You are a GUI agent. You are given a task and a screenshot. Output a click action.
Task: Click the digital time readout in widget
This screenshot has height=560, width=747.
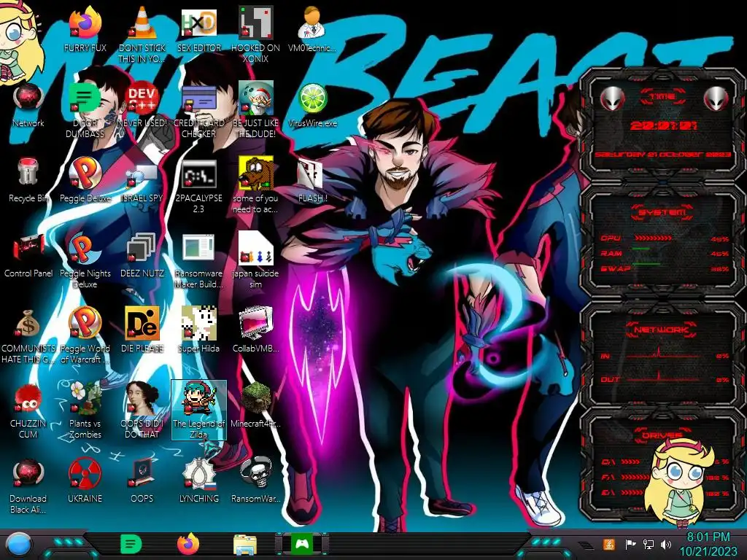click(x=663, y=125)
